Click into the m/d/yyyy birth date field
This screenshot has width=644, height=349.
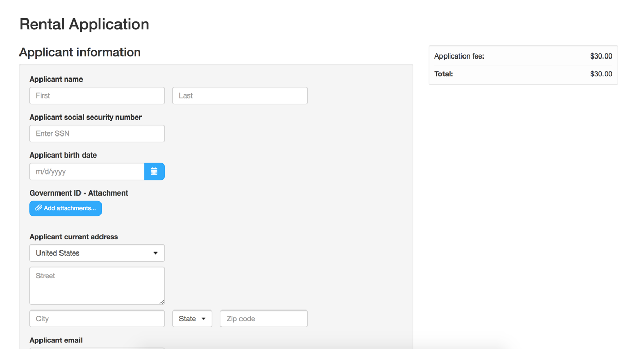(87, 171)
